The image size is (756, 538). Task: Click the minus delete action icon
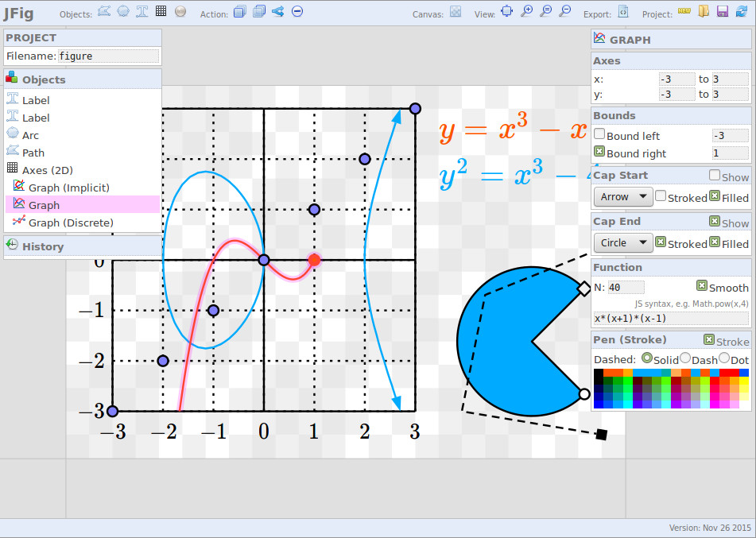pos(297,11)
